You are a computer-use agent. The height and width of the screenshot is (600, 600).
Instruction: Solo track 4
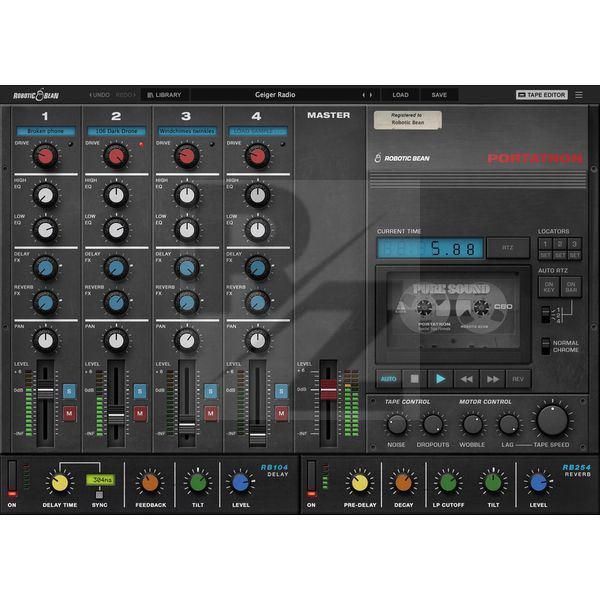[282, 391]
